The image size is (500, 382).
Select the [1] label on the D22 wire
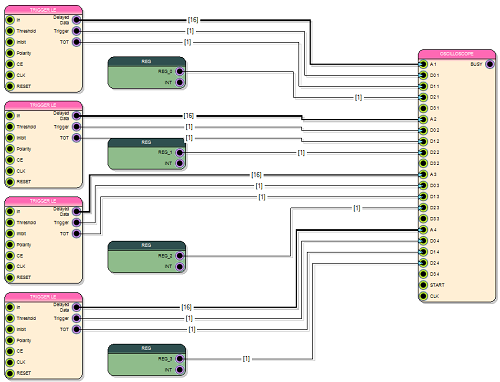301,153
